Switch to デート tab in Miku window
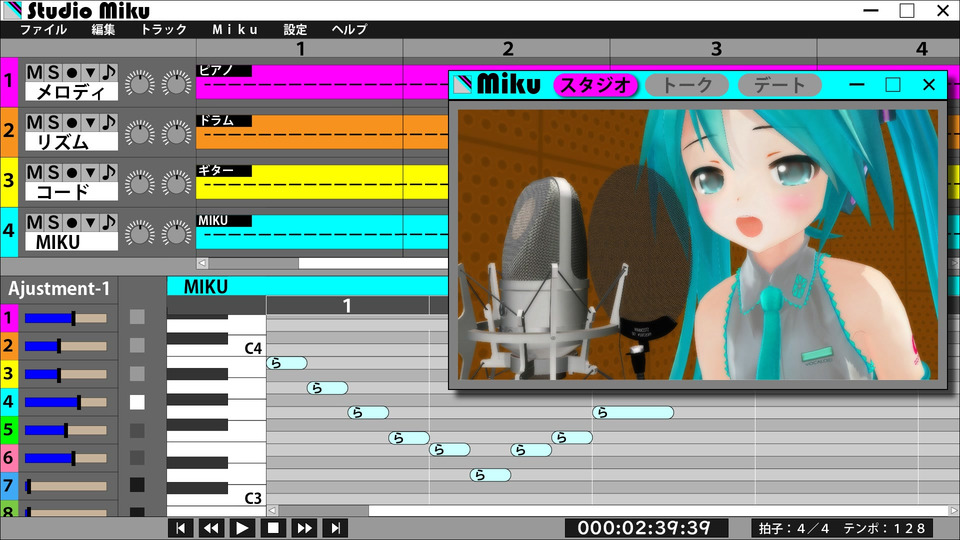Viewport: 960px width, 540px height. pyautogui.click(x=779, y=85)
